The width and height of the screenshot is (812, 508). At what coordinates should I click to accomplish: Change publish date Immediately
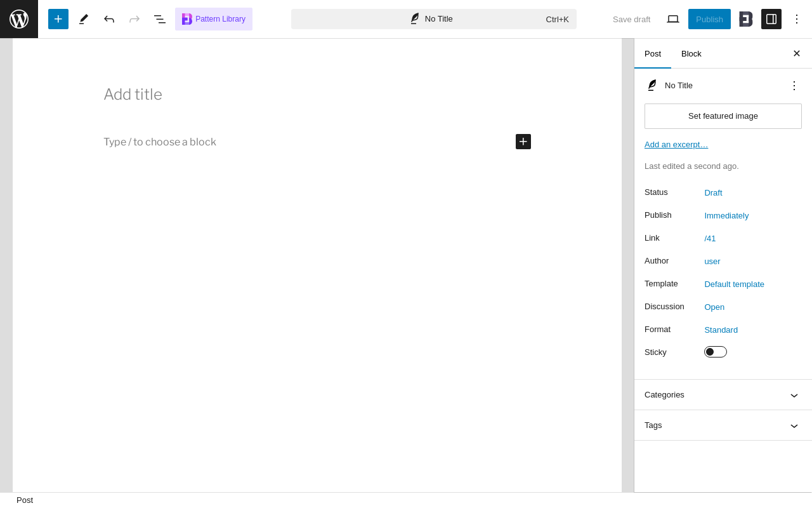726,215
